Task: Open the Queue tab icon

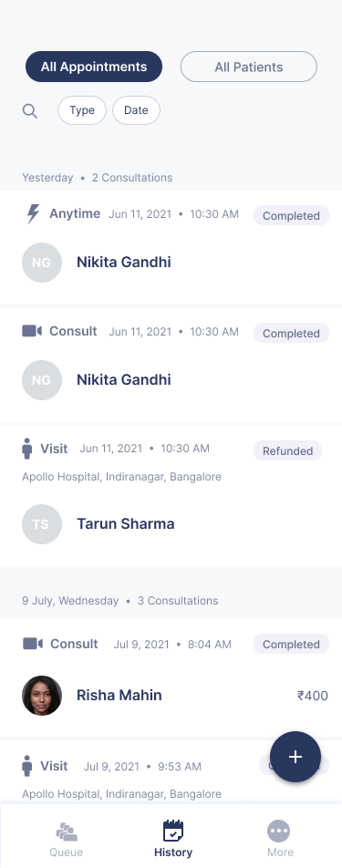Action: coord(67,831)
